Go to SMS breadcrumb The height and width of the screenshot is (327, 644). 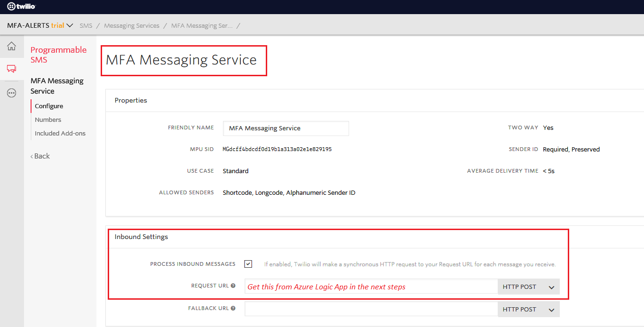tap(86, 25)
